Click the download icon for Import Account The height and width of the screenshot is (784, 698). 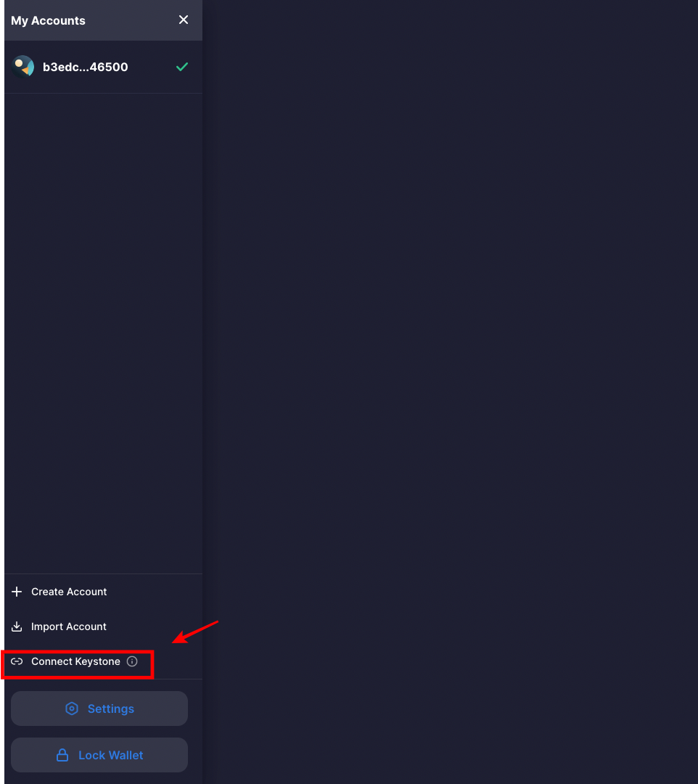pyautogui.click(x=17, y=626)
